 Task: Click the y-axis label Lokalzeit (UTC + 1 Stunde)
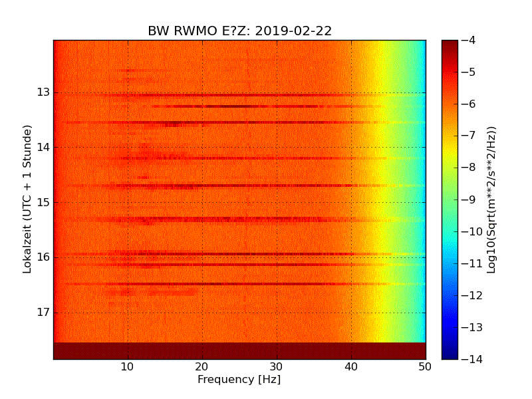27,199
